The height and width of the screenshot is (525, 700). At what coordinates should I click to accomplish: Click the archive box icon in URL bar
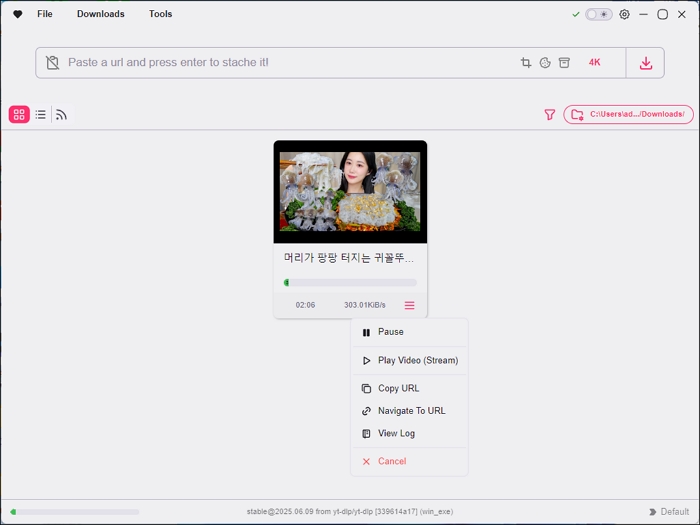coord(564,62)
